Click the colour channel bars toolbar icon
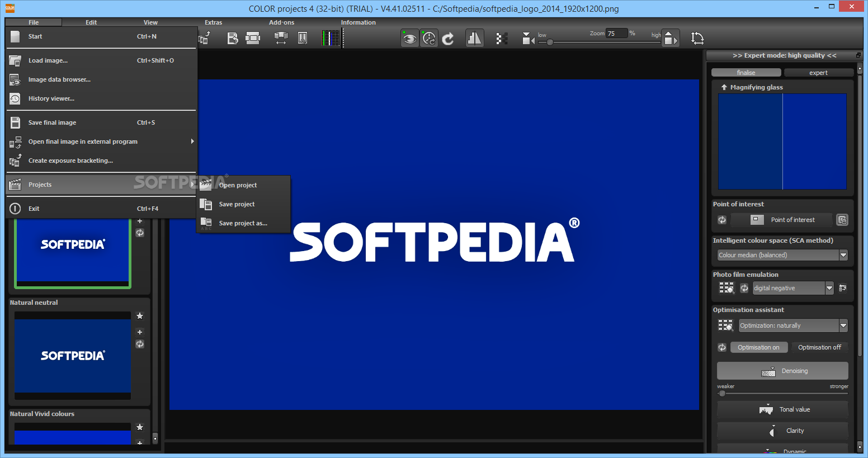Image resolution: width=868 pixels, height=458 pixels. [x=331, y=38]
